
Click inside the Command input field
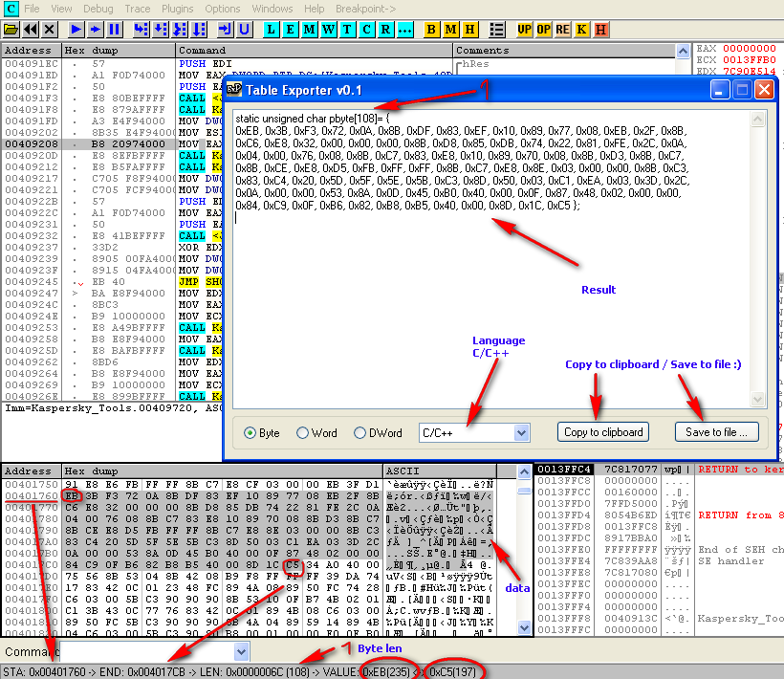pyautogui.click(x=146, y=651)
